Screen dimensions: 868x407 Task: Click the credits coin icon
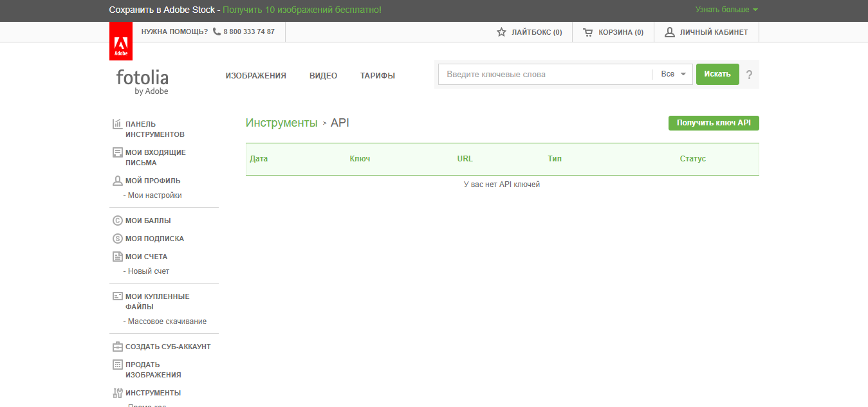tap(117, 221)
